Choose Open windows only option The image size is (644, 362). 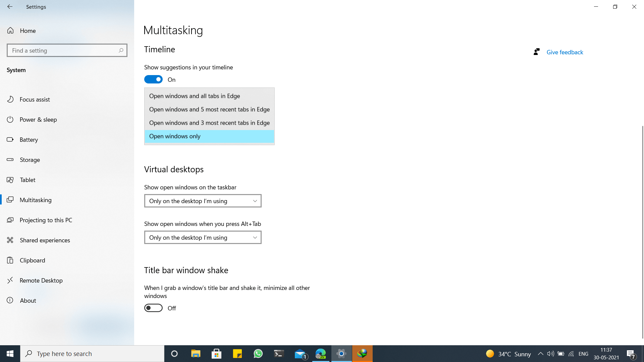[x=209, y=136]
